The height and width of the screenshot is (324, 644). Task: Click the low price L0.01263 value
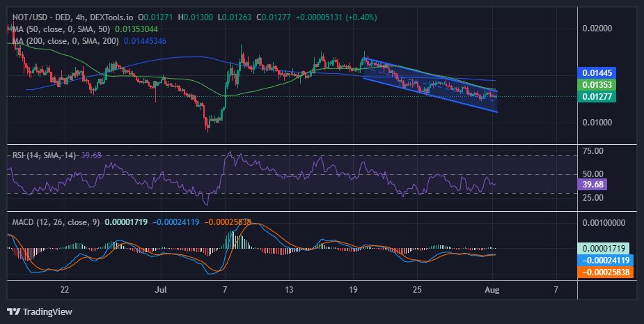point(235,17)
